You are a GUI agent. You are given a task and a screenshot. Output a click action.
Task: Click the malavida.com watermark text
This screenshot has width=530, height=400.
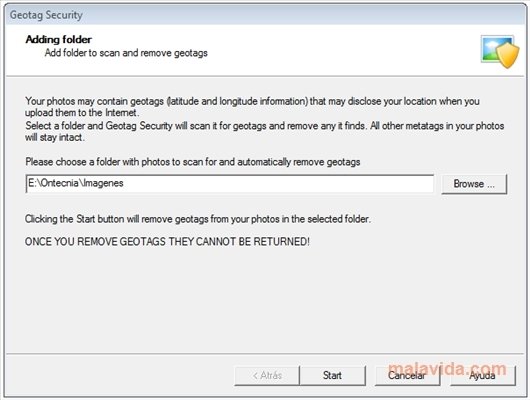(447, 368)
